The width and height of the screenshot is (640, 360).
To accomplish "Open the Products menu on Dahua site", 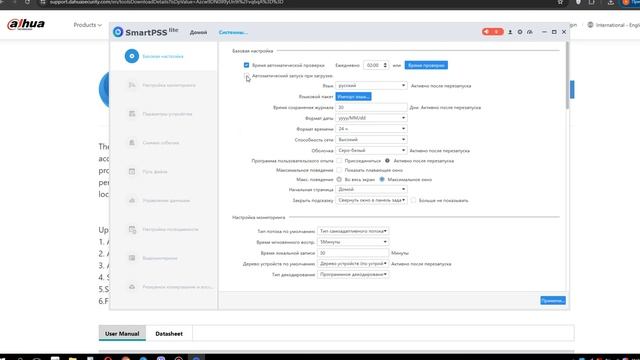I will (87, 25).
